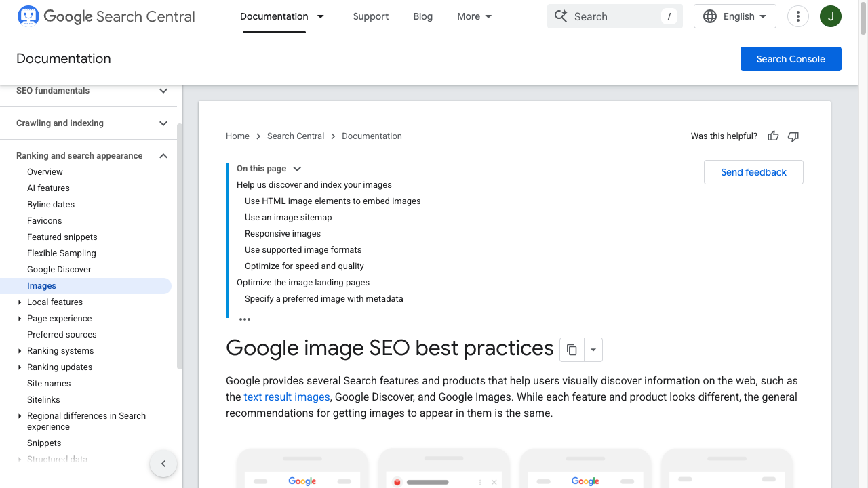Expand the Ranking systems tree item
868x488 pixels.
[20, 351]
